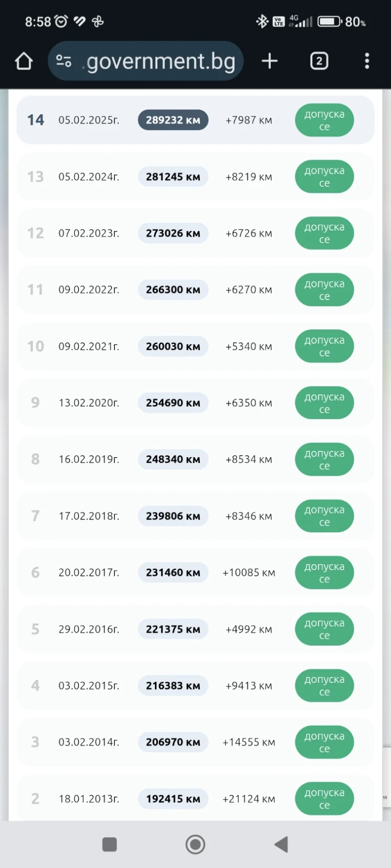Tap the 273026 км mileage chip
The height and width of the screenshot is (868, 391).
(173, 233)
